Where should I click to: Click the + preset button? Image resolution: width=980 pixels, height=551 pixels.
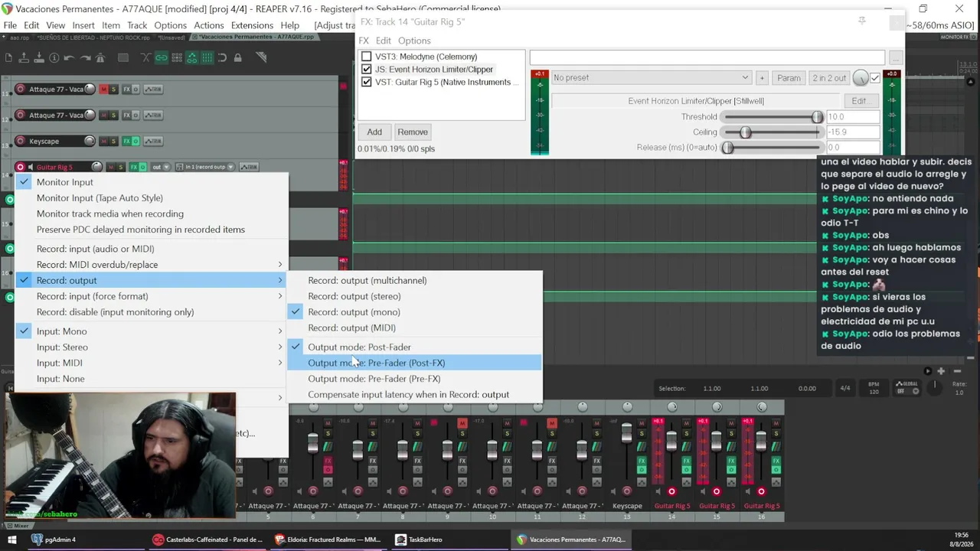tap(762, 78)
